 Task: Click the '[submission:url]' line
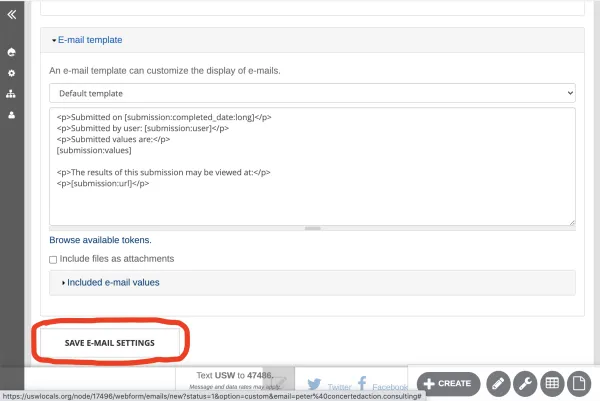tap(103, 183)
